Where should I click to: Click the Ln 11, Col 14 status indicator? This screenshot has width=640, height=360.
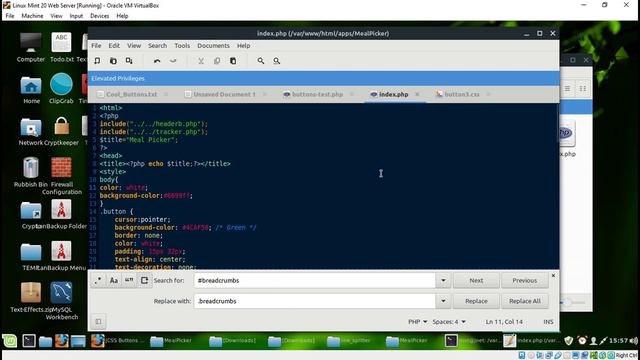click(504, 322)
